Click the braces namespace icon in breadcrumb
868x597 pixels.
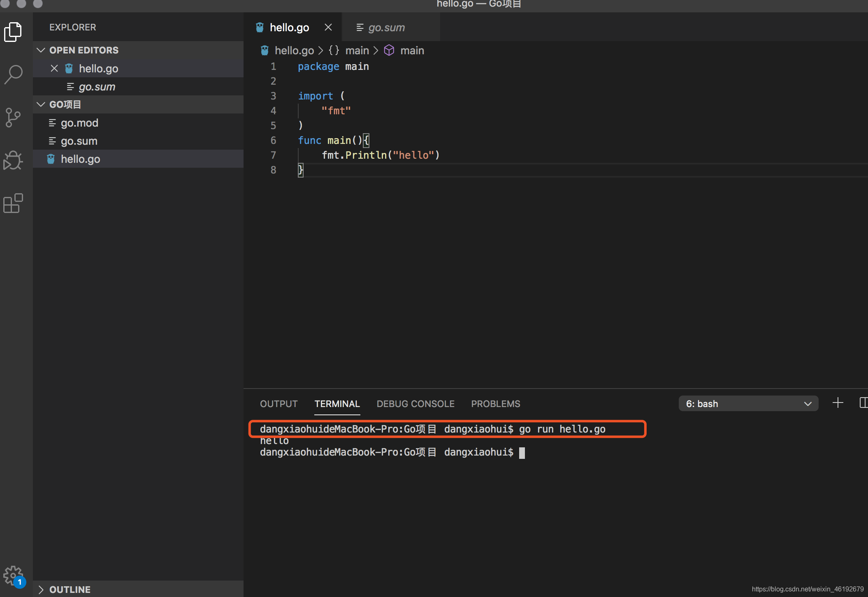334,50
